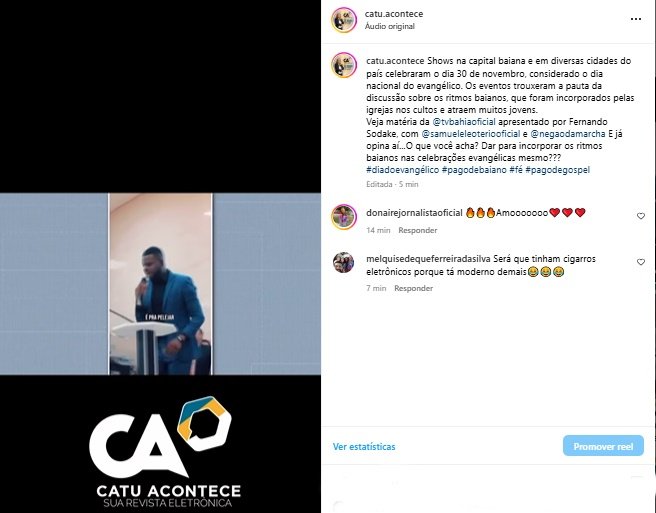Open melquisedequeferreiradasilva's profile avatar
This screenshot has width=656, height=513.
(343, 262)
